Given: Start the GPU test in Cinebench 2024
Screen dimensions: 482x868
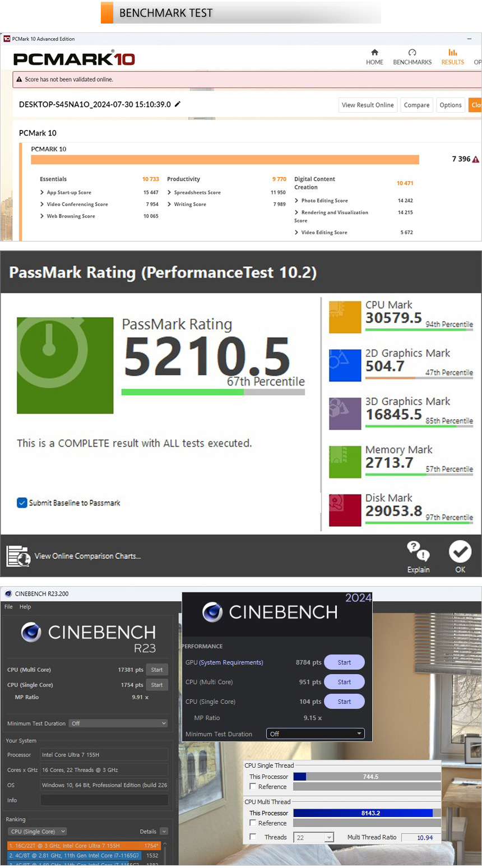Looking at the screenshot, I should point(344,662).
